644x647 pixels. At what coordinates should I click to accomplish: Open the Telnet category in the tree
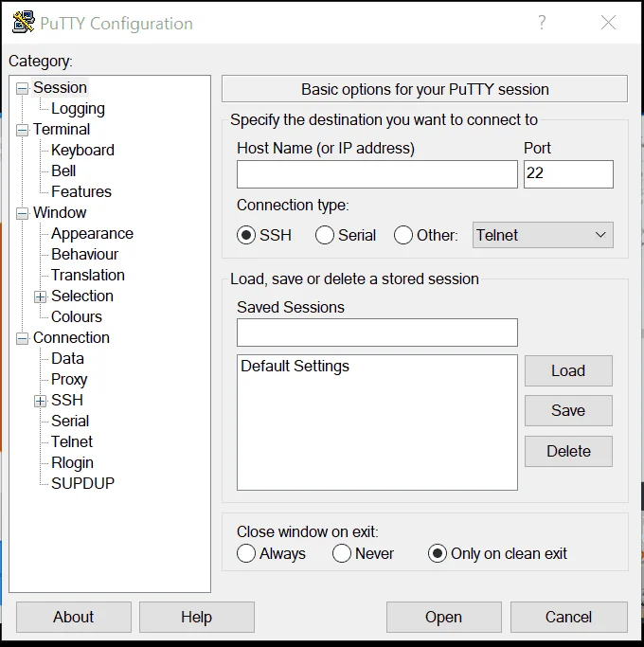pos(72,441)
